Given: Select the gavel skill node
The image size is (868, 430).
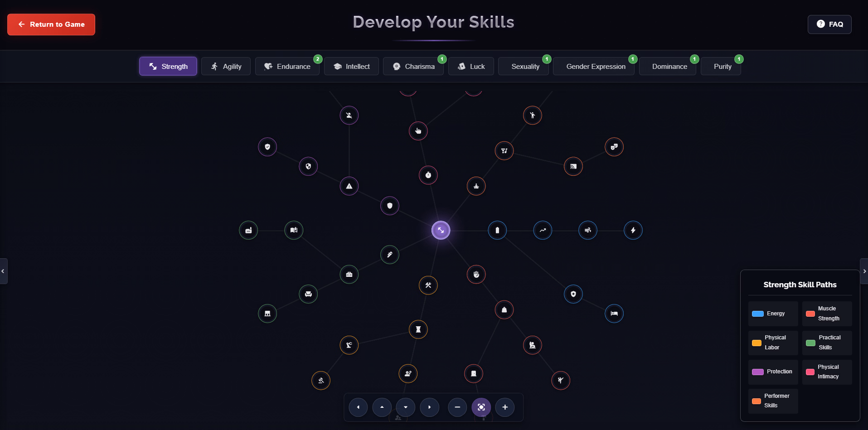Looking at the screenshot, I should click(x=321, y=380).
